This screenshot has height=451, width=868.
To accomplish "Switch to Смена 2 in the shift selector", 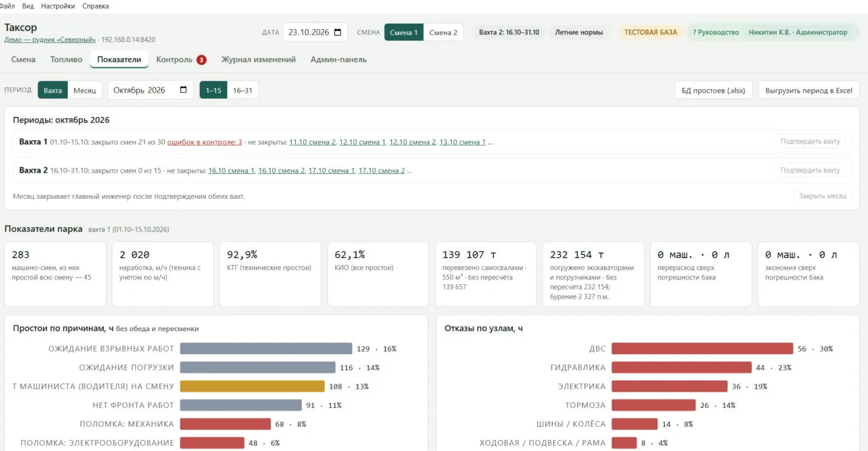I will [x=443, y=32].
